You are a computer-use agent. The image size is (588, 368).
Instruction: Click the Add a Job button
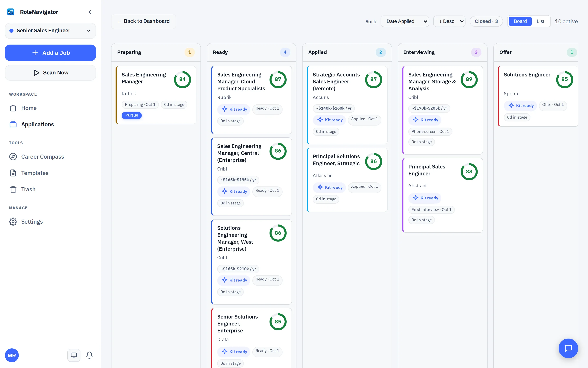pyautogui.click(x=50, y=53)
